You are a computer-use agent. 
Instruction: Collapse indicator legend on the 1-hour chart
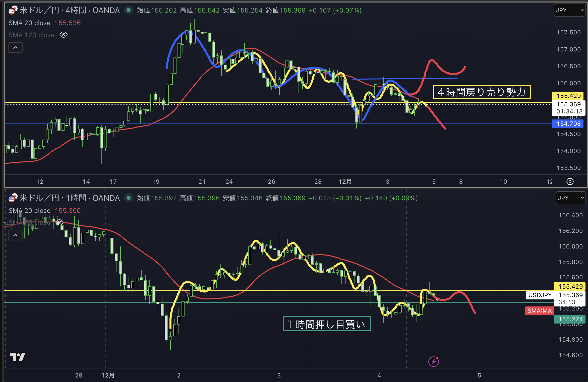[15, 235]
